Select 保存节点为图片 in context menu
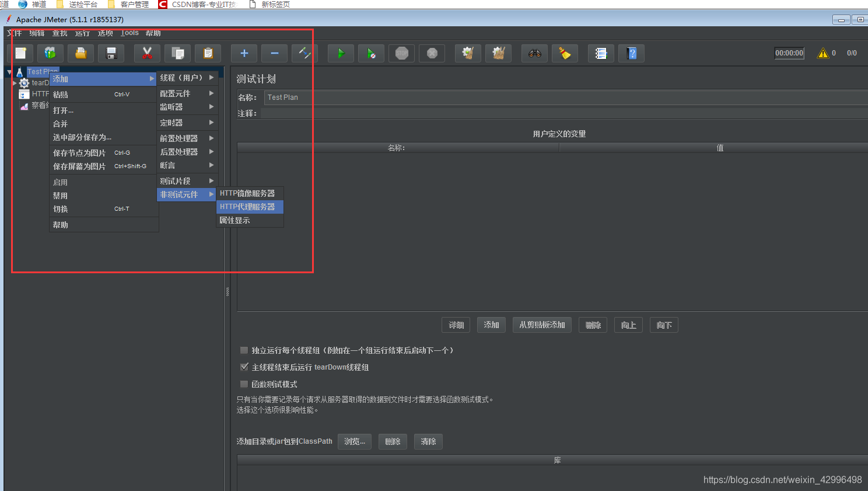 tap(104, 153)
